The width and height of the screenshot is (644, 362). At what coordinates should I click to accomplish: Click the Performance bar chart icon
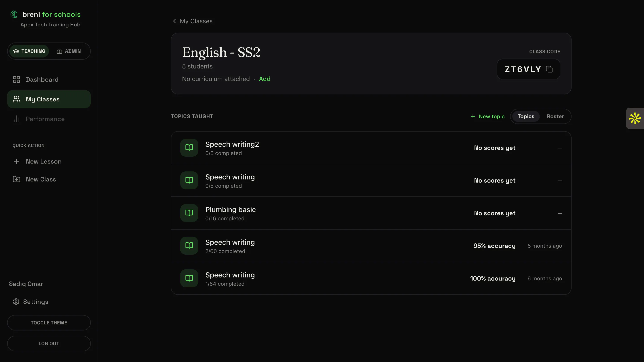17,119
